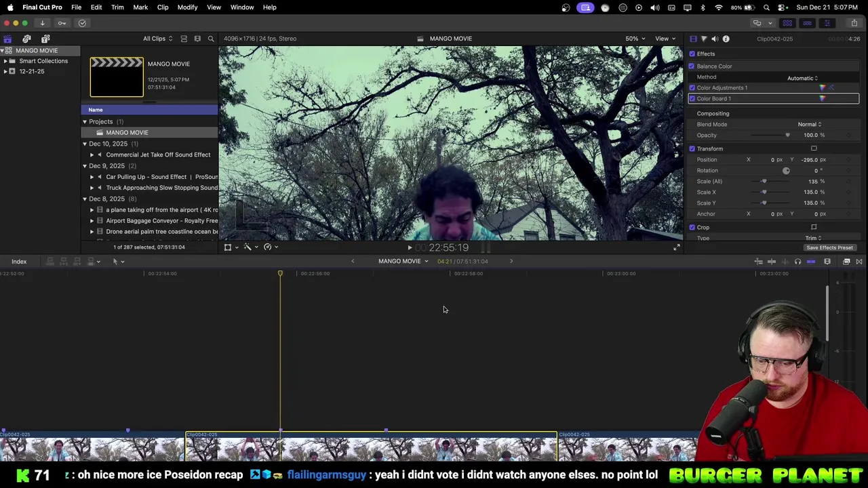Screen dimensions: 868x488
Task: Open the Trim menu
Action: [x=117, y=7]
